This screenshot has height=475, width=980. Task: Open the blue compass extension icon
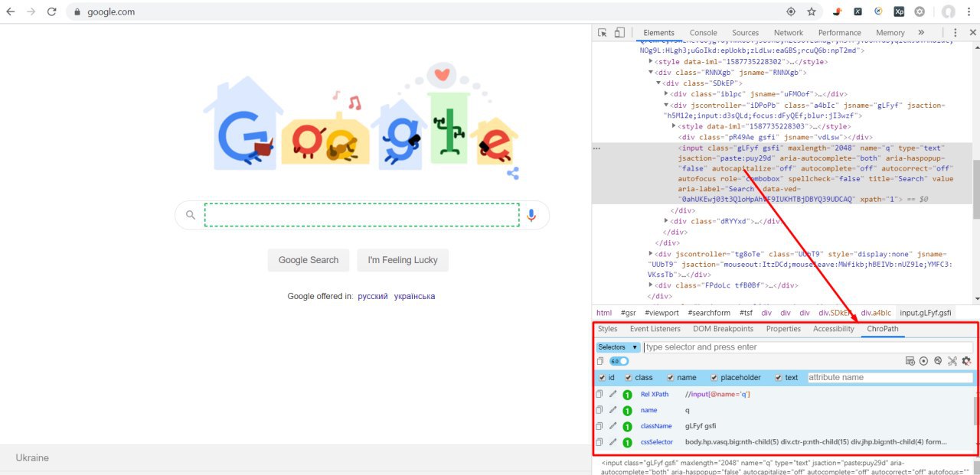pos(879,11)
